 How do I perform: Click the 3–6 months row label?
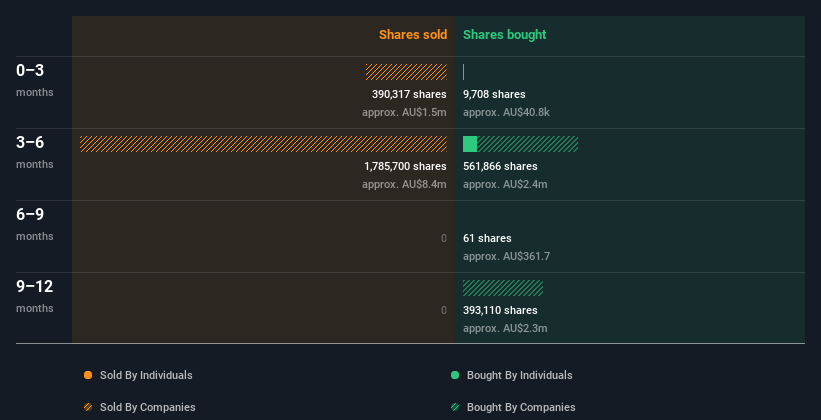pyautogui.click(x=35, y=152)
